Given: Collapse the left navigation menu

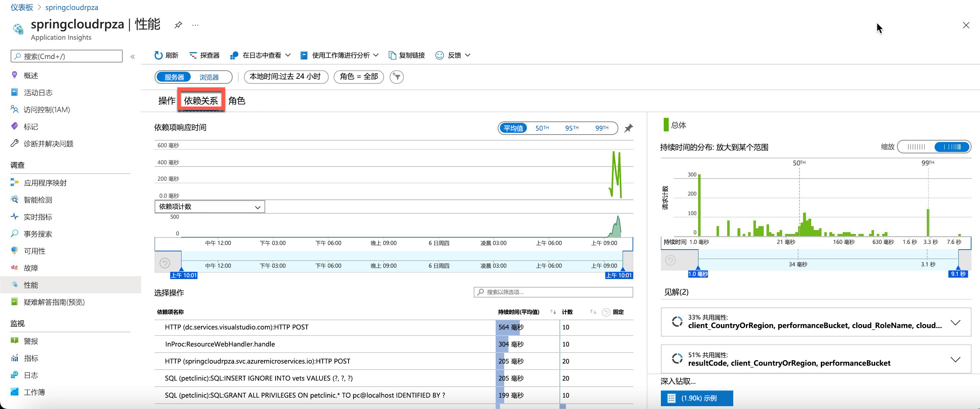Looking at the screenshot, I should tap(133, 57).
